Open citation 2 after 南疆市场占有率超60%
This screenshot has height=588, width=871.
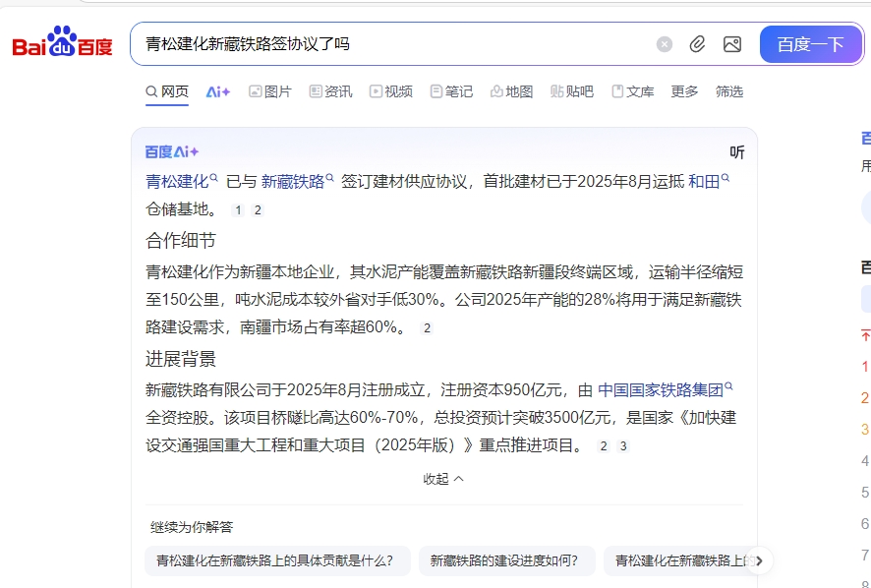[x=427, y=327]
